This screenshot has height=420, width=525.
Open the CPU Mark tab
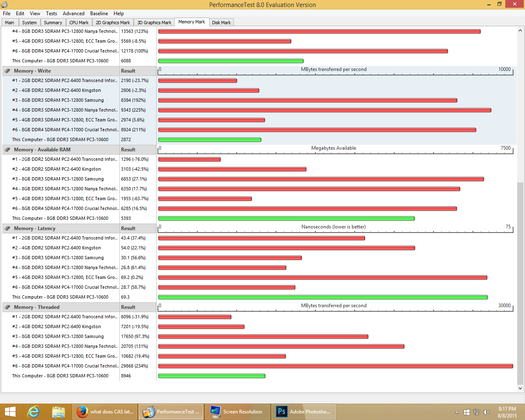[x=79, y=23]
